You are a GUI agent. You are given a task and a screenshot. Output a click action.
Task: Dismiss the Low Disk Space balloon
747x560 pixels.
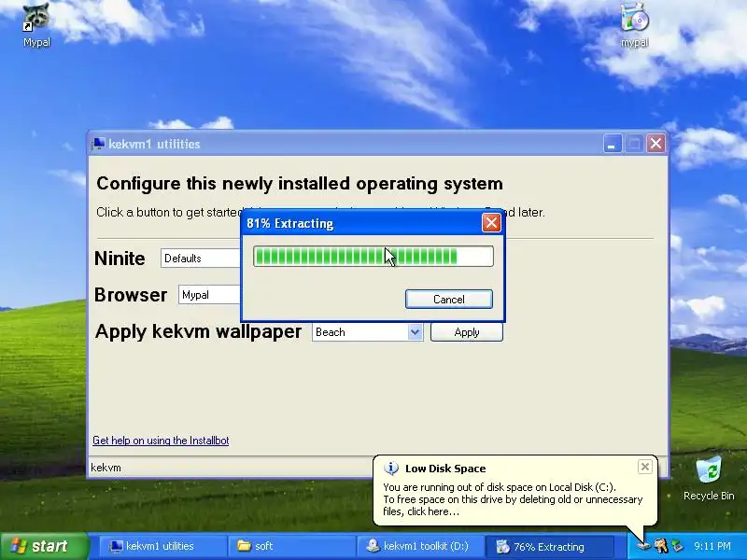click(x=644, y=467)
